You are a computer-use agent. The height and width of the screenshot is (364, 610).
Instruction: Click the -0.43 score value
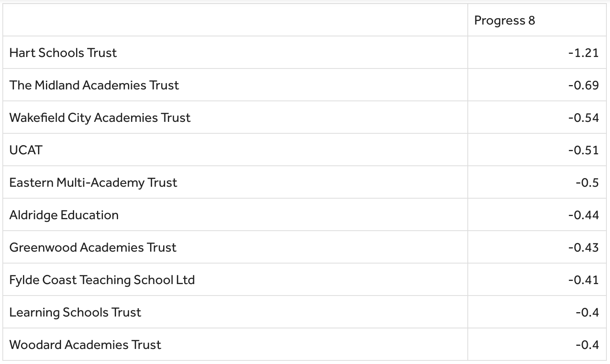(x=583, y=247)
